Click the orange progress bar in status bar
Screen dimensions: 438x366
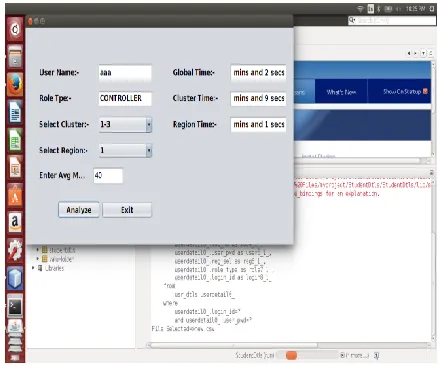pyautogui.click(x=291, y=355)
